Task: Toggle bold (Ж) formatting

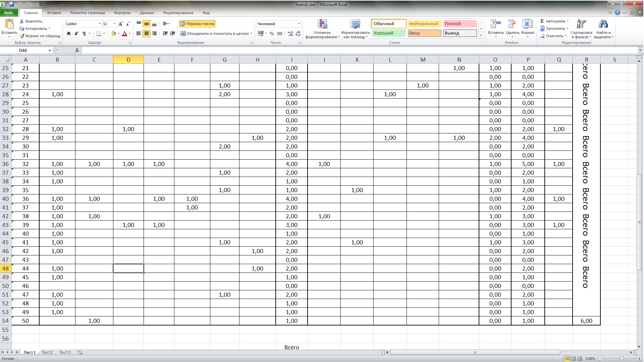Action: click(69, 34)
